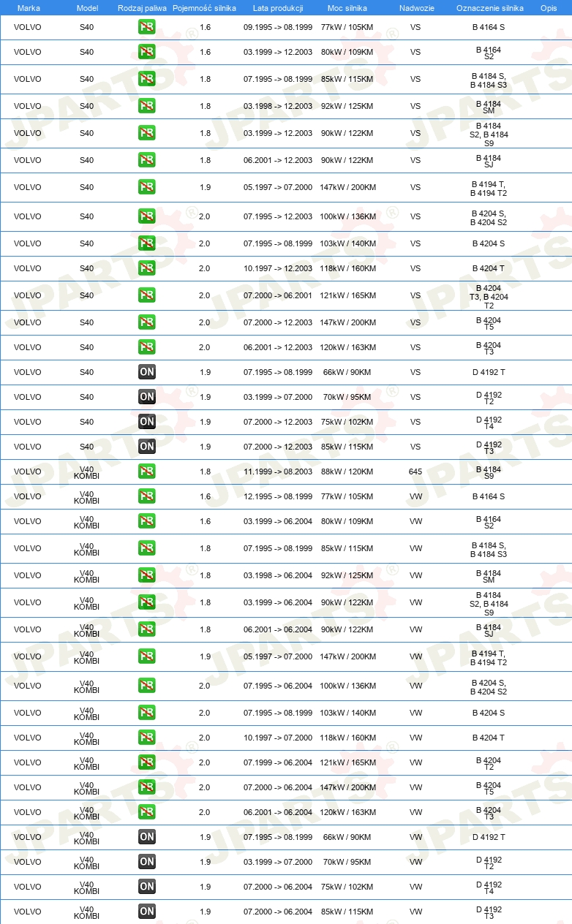Screen dimensions: 572x924
Task: Click V40 Kombi power cell 118kW / 160KM
Action: [347, 738]
